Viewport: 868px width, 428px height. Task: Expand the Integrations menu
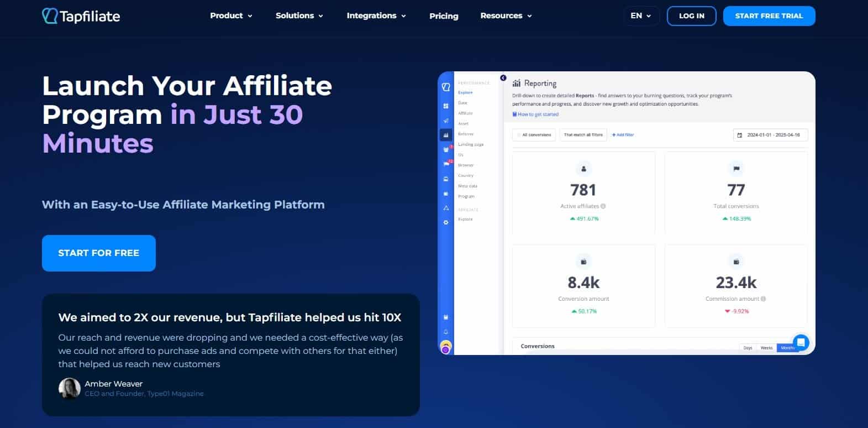click(x=376, y=15)
